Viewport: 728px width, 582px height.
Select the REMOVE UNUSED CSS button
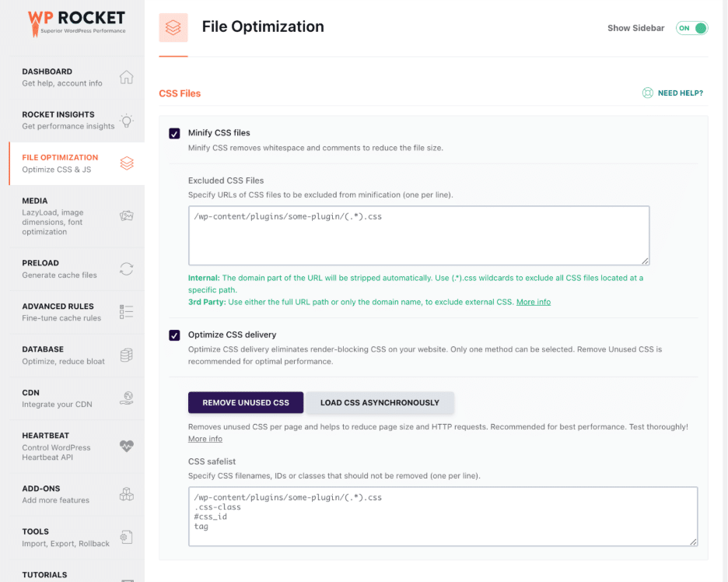[246, 402]
